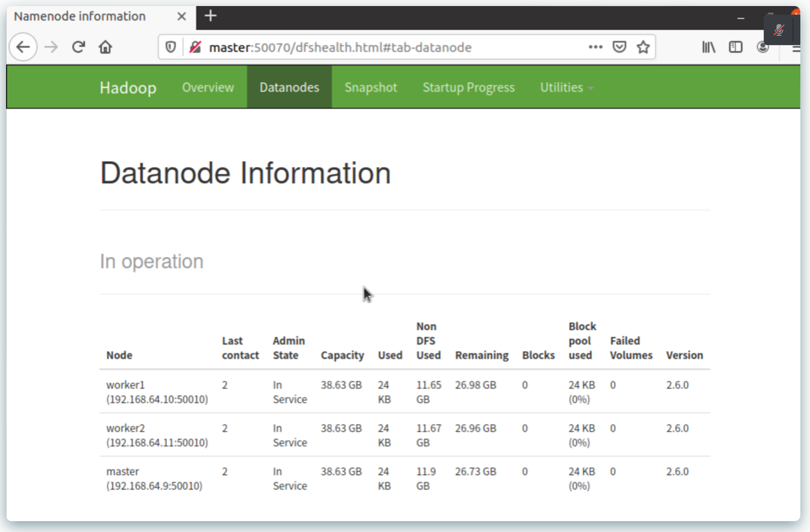
Task: Open the Snapshot section link
Action: 371,87
